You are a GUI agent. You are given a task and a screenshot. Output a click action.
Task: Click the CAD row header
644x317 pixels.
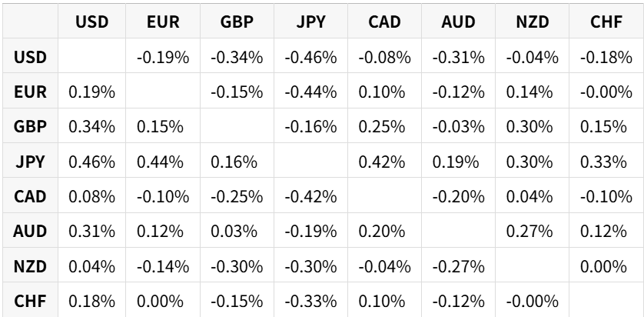click(30, 195)
